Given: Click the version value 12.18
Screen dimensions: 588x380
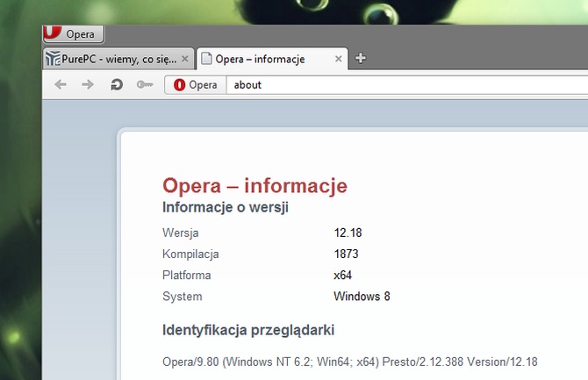Looking at the screenshot, I should pyautogui.click(x=348, y=233).
